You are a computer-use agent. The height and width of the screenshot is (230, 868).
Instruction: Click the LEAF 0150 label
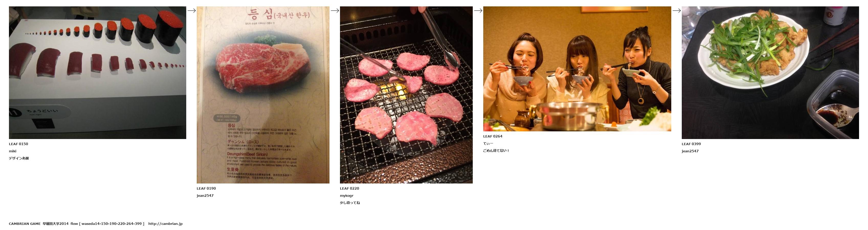tap(18, 144)
